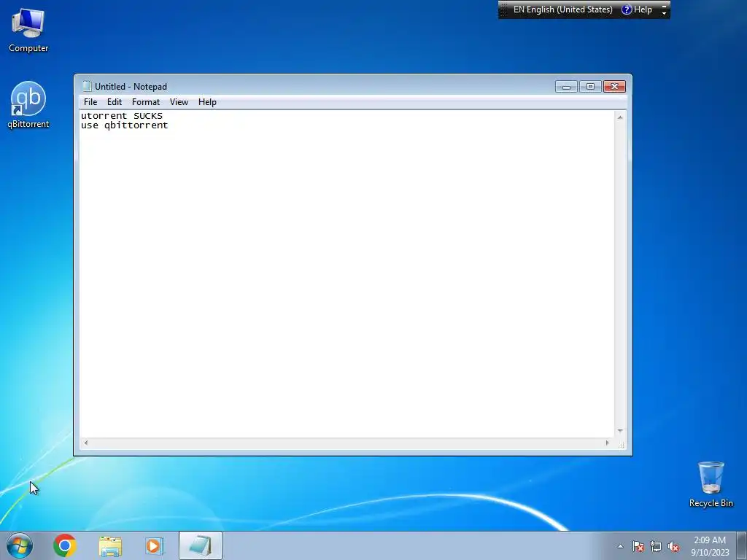Click the text line "use qbittorrent"
Image resolution: width=747 pixels, height=560 pixels.
pyautogui.click(x=124, y=125)
